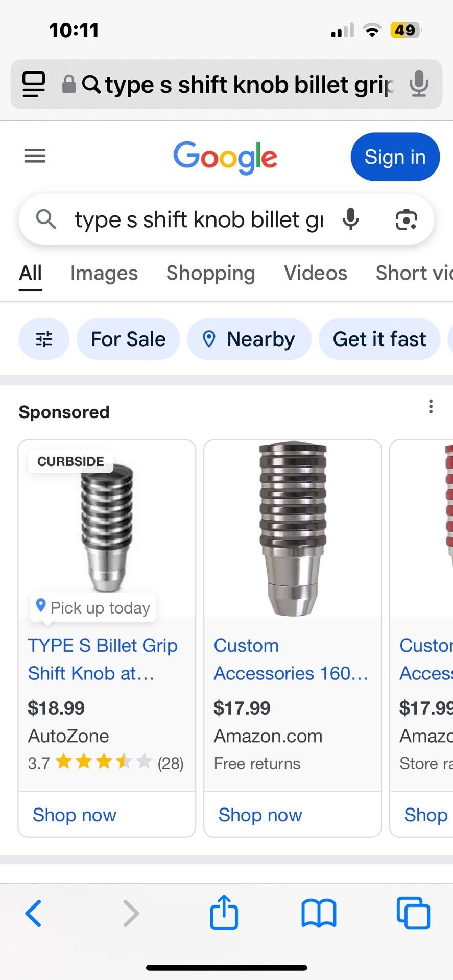Viewport: 453px width, 980px height.
Task: Open TYPE S Billet Grip Shift Knob link
Action: point(103,659)
